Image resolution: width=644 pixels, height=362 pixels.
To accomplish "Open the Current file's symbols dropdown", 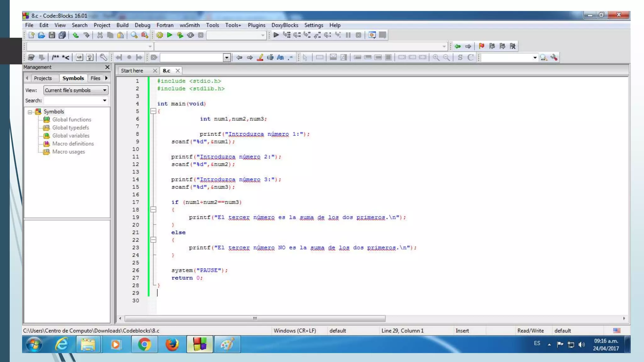I will pos(104,90).
